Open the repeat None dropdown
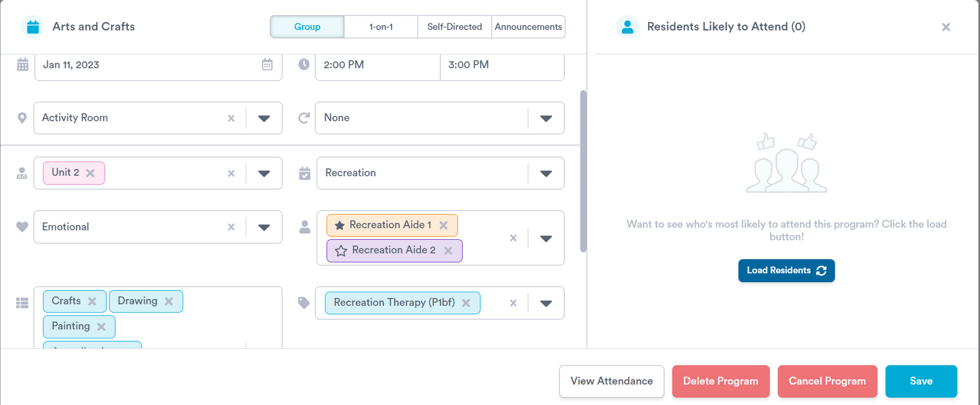 click(546, 118)
